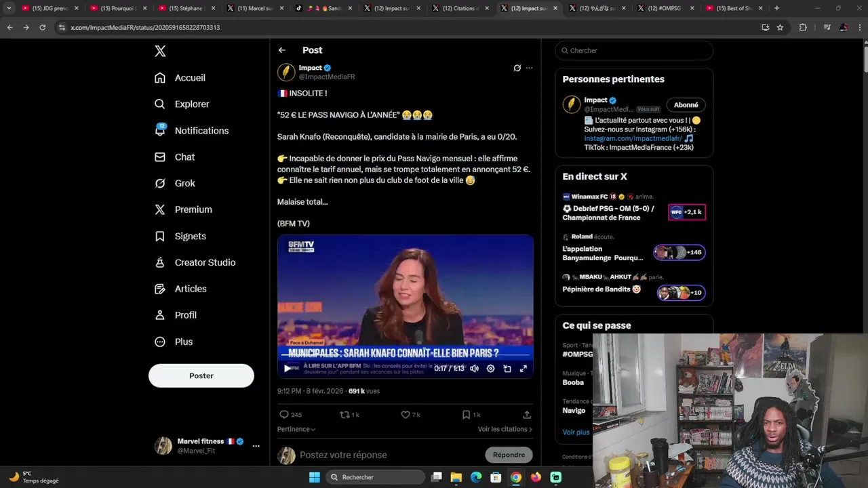This screenshot has height=488, width=868.
Task: Open the Impact avatar on the post
Action: [x=286, y=72]
